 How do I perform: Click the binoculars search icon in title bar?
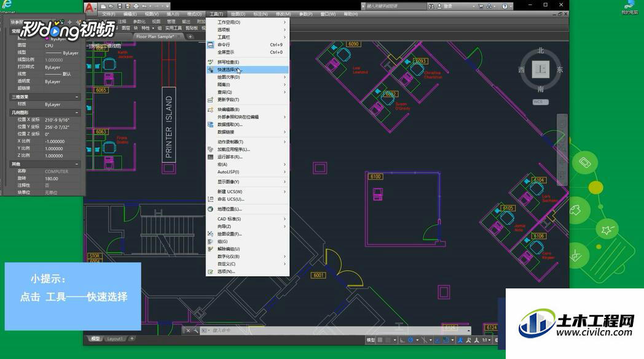(x=431, y=6)
